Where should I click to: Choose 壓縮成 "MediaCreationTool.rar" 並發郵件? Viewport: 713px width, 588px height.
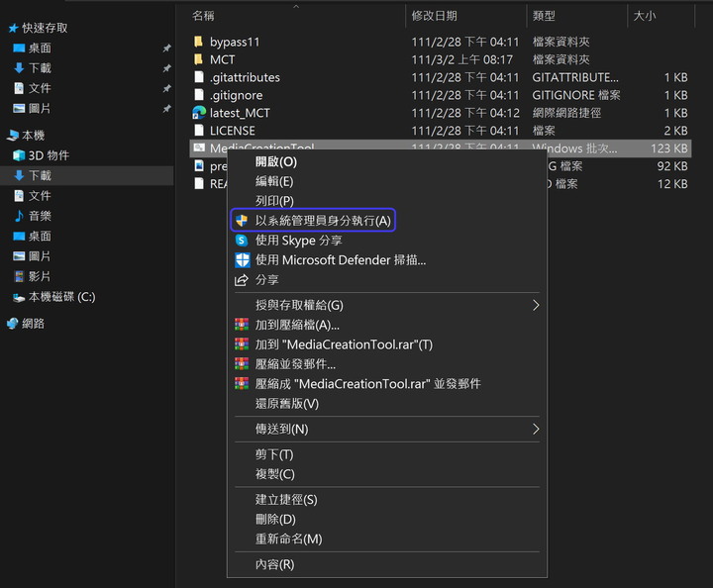386,384
